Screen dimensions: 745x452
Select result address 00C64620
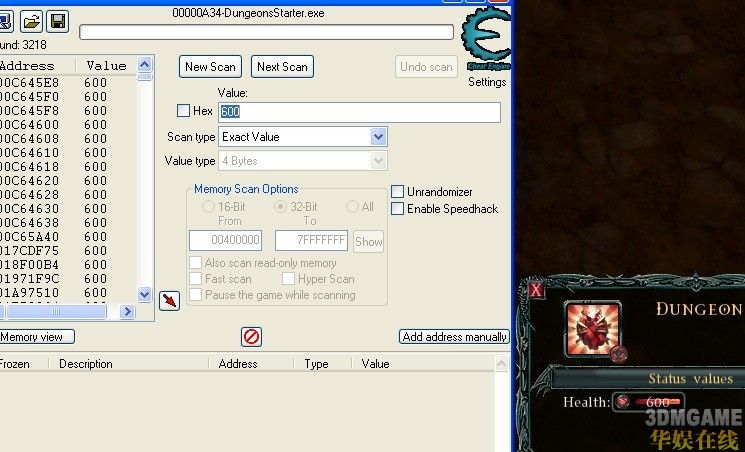29,181
